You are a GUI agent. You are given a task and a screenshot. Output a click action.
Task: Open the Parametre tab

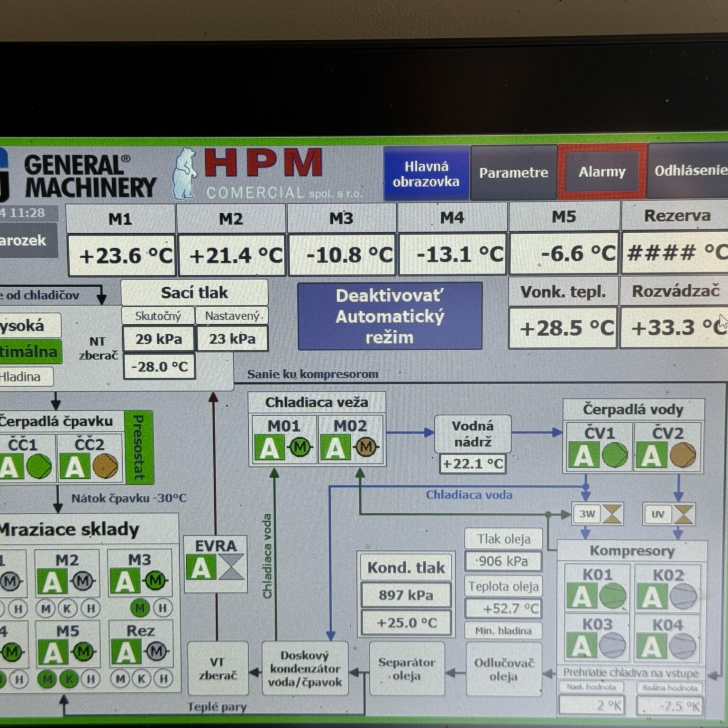[513, 173]
